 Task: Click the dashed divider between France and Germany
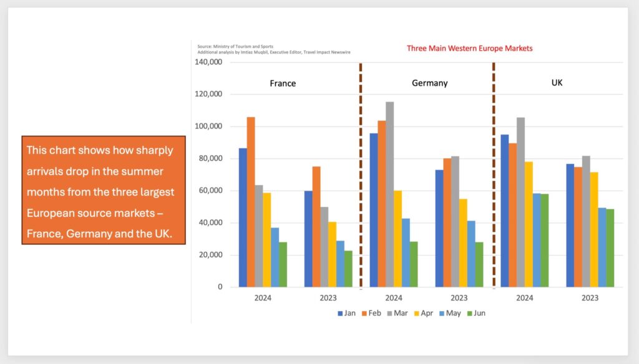361,175
